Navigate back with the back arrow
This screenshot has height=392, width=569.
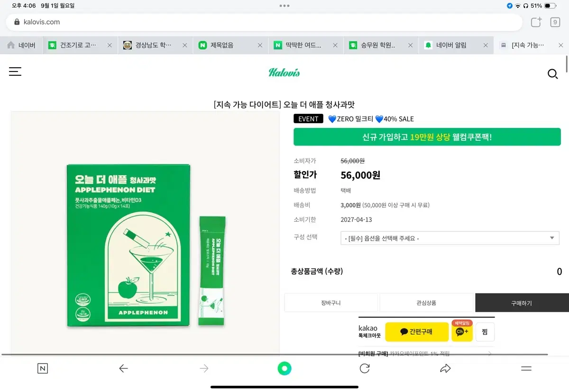click(x=123, y=368)
